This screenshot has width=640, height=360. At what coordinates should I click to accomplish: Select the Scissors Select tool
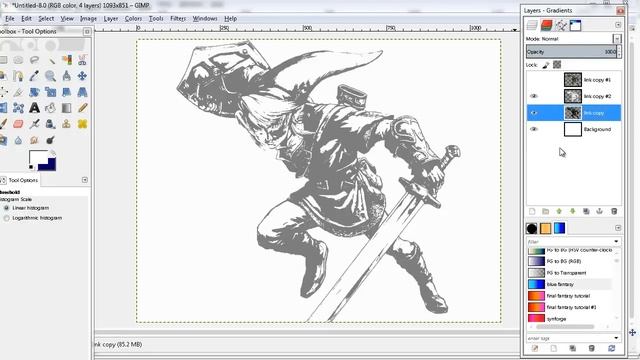pyautogui.click(x=82, y=60)
